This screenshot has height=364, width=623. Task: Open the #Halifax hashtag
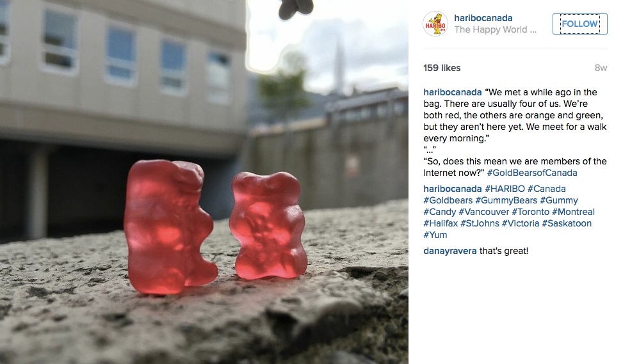(x=441, y=223)
